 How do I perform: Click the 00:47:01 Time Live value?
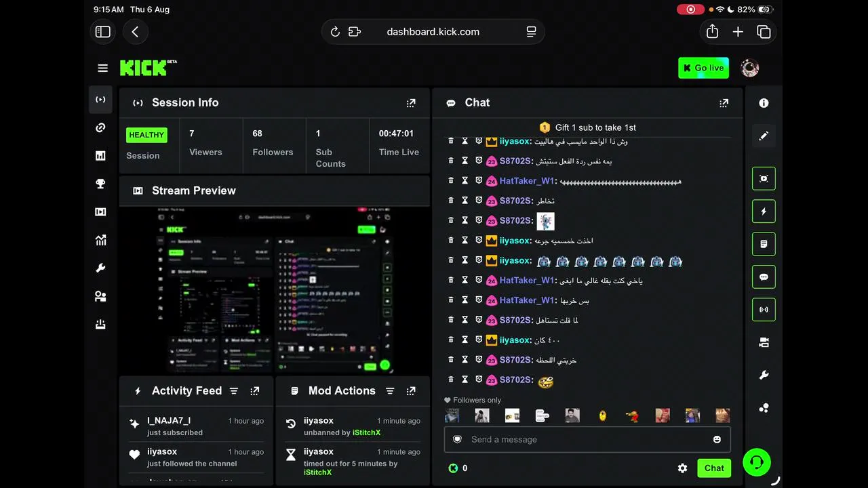pos(396,134)
